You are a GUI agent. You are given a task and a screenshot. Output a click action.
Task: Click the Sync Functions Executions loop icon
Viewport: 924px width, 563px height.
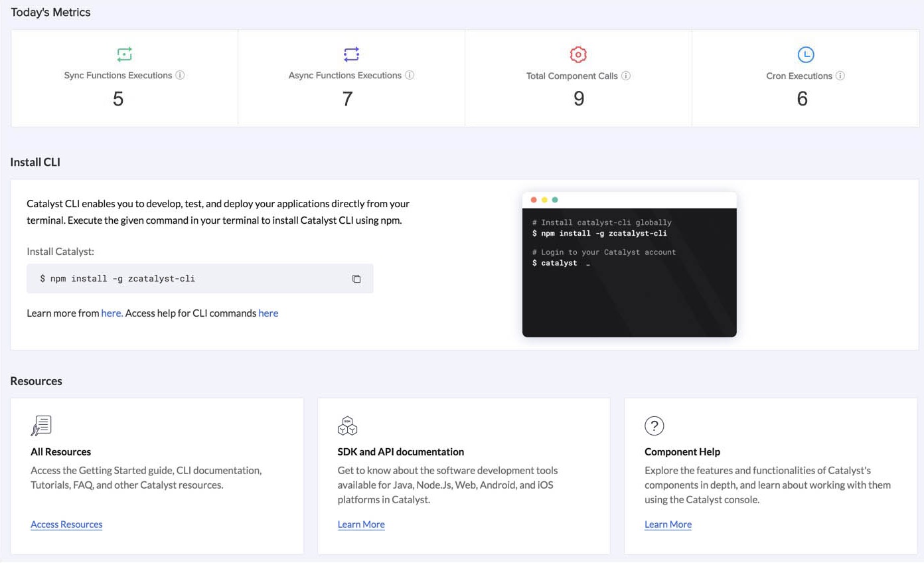click(x=124, y=54)
